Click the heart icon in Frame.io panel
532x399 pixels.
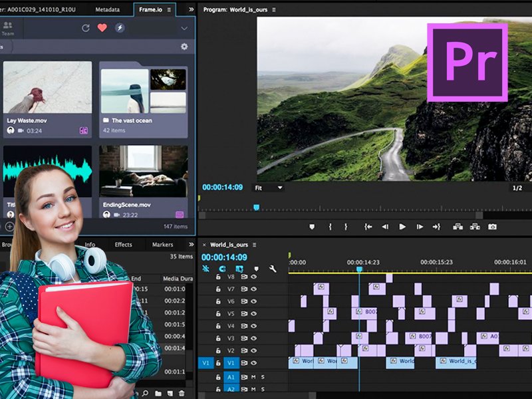102,28
